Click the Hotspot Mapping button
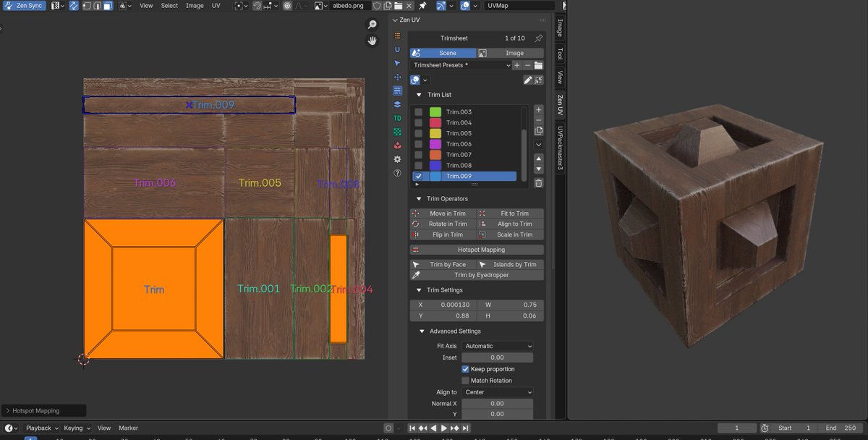This screenshot has width=868, height=440. (477, 250)
